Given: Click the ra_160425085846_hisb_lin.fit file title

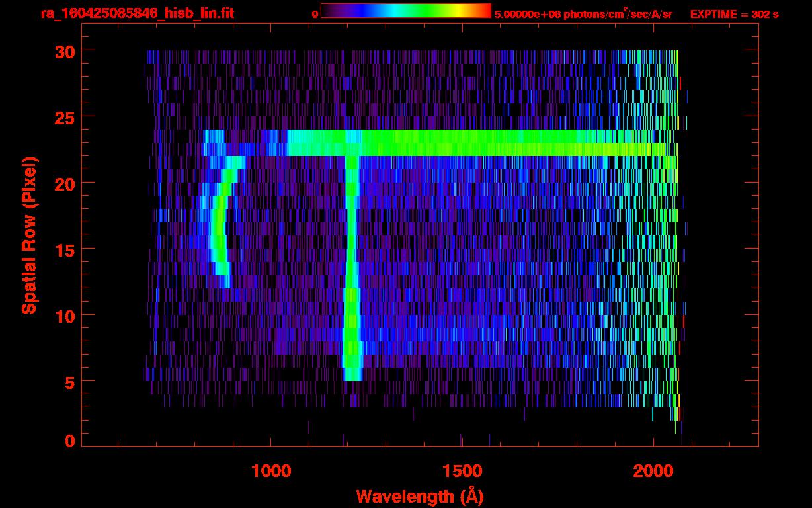Looking at the screenshot, I should click(136, 13).
